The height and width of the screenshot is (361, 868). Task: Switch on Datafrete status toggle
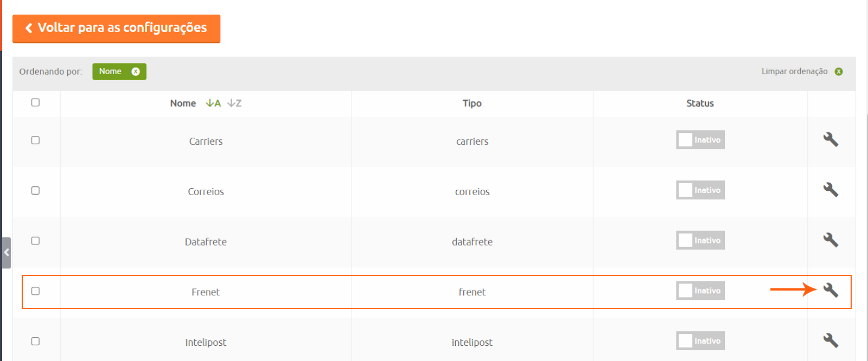700,240
